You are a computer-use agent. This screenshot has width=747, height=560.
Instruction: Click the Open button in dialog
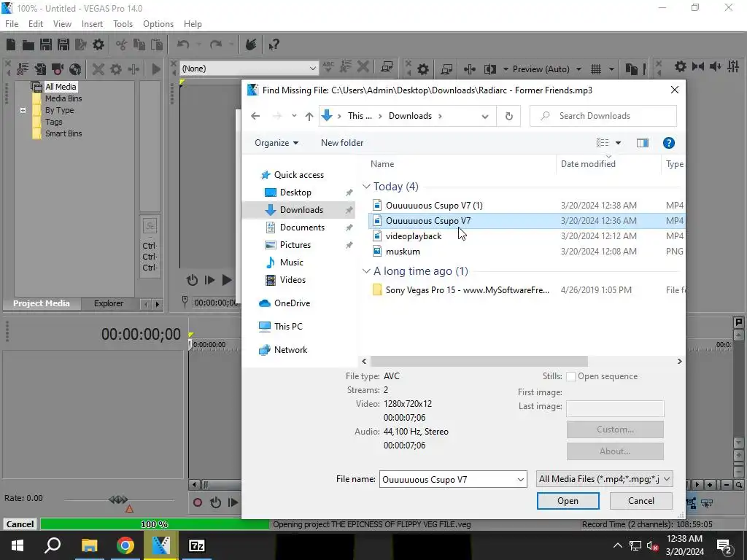pyautogui.click(x=568, y=501)
